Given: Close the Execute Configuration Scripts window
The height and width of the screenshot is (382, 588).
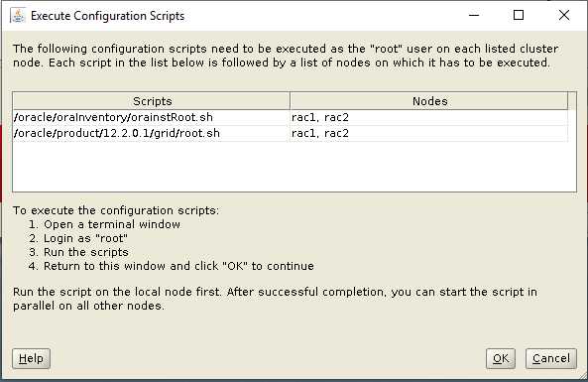Looking at the screenshot, I should coord(563,16).
